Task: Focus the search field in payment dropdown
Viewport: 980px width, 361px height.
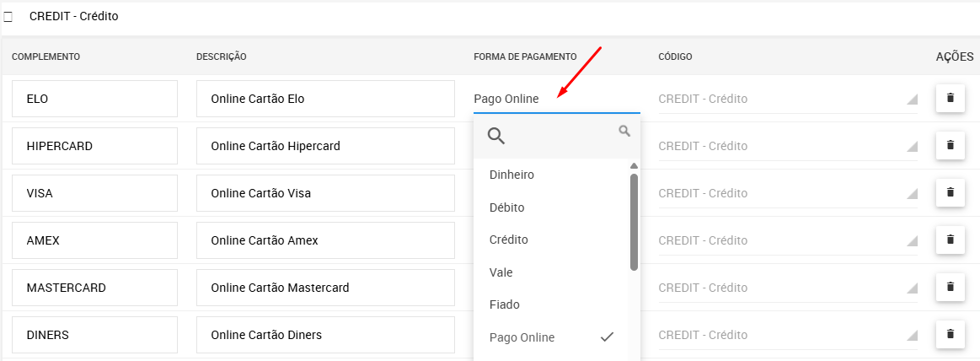Action: 557,136
